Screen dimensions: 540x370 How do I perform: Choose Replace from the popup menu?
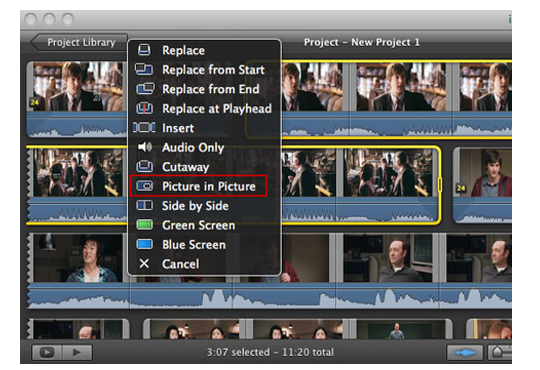205,50
